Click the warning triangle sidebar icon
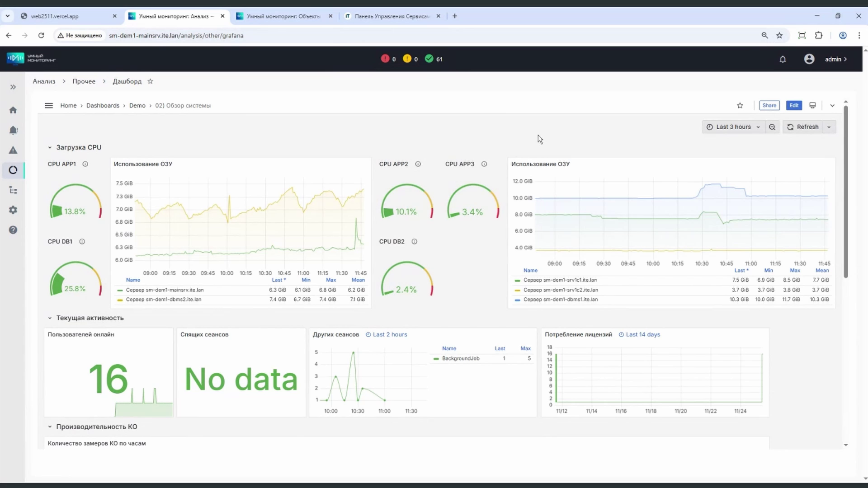Viewport: 868px width, 488px height. point(13,150)
